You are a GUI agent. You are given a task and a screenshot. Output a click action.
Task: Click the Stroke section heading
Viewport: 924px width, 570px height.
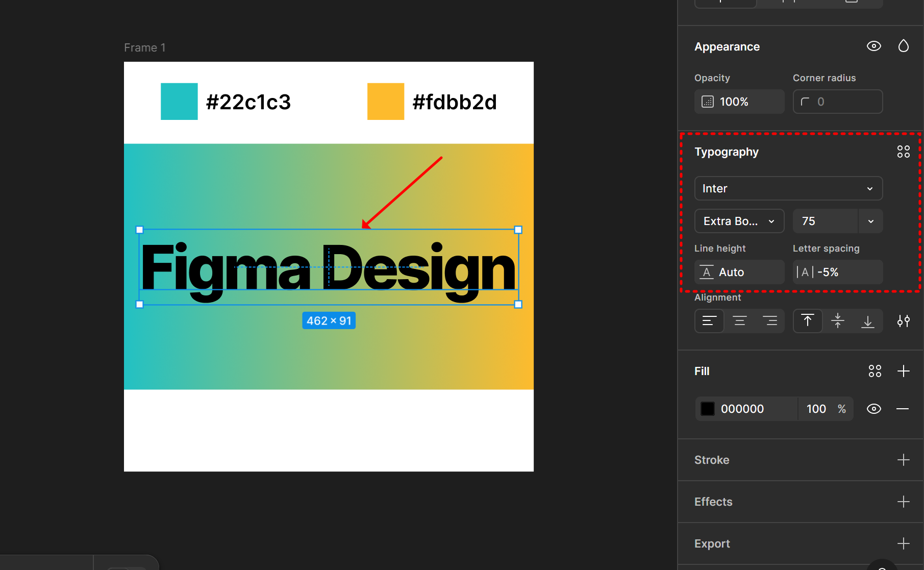click(x=712, y=460)
